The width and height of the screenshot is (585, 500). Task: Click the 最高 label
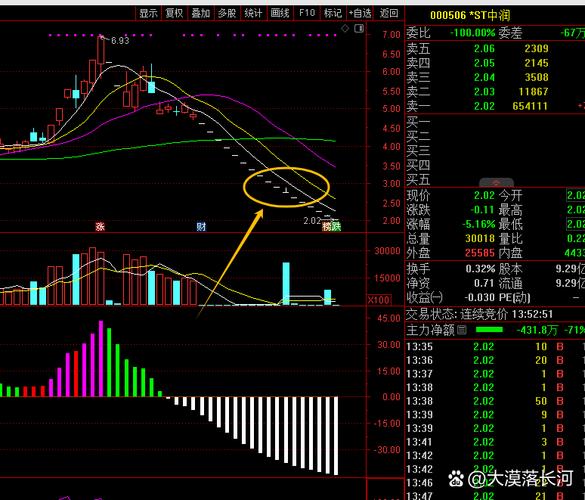tap(511, 210)
